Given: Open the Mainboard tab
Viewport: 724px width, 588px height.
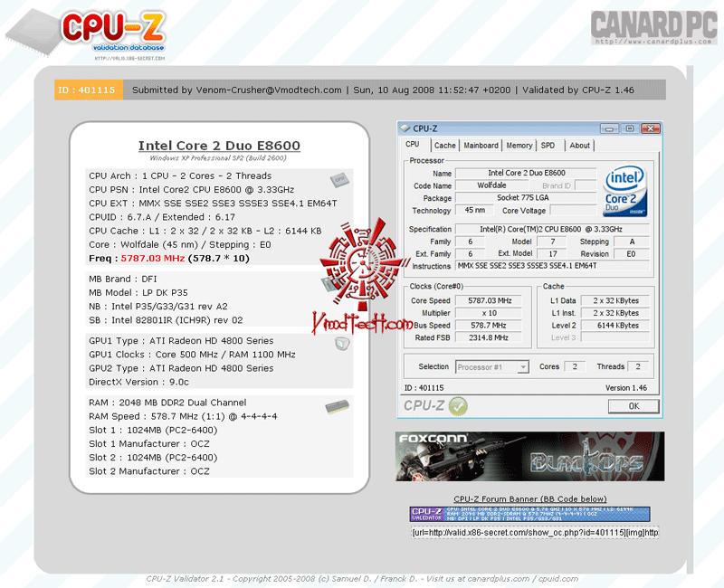Looking at the screenshot, I should [481, 146].
